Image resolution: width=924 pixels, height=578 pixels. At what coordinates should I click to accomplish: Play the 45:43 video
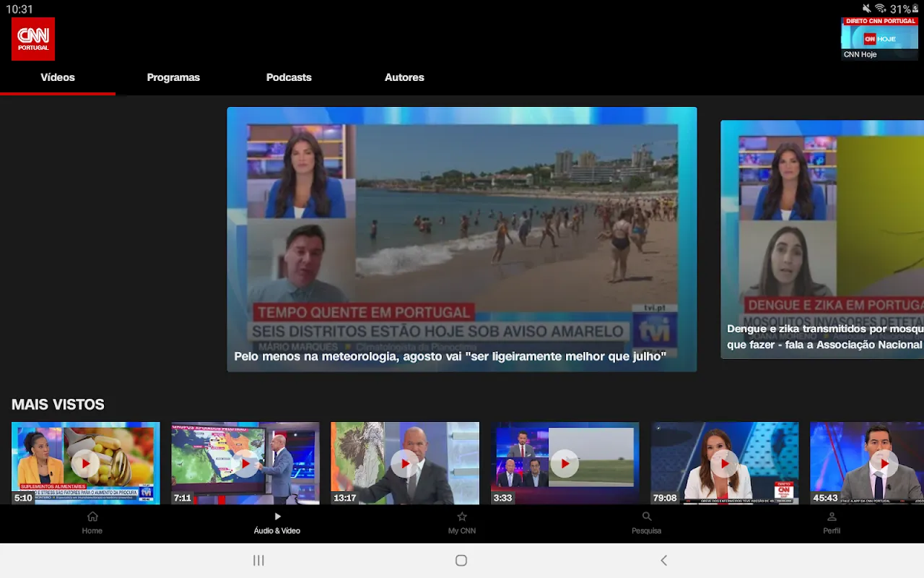tap(867, 463)
